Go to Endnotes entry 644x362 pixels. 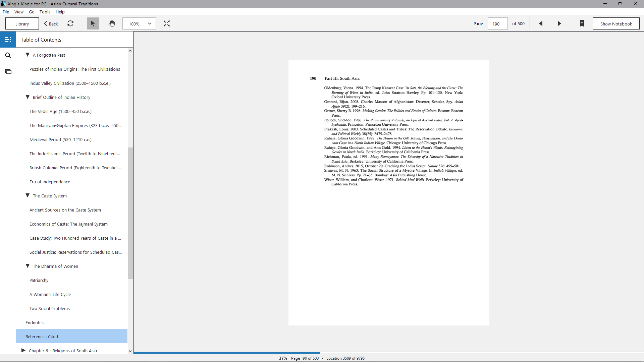click(35, 322)
